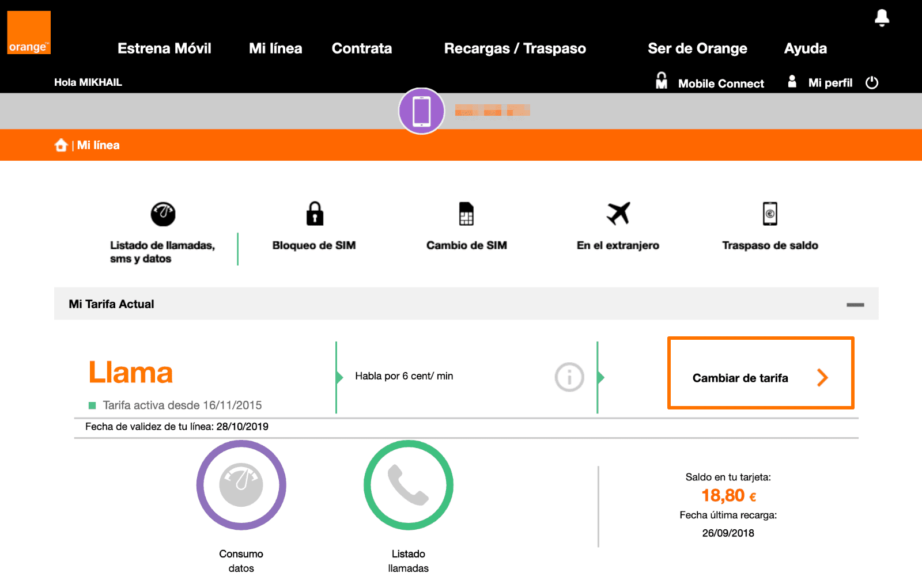This screenshot has height=588, width=922.
Task: Click the Consumo datos label
Action: tap(241, 561)
